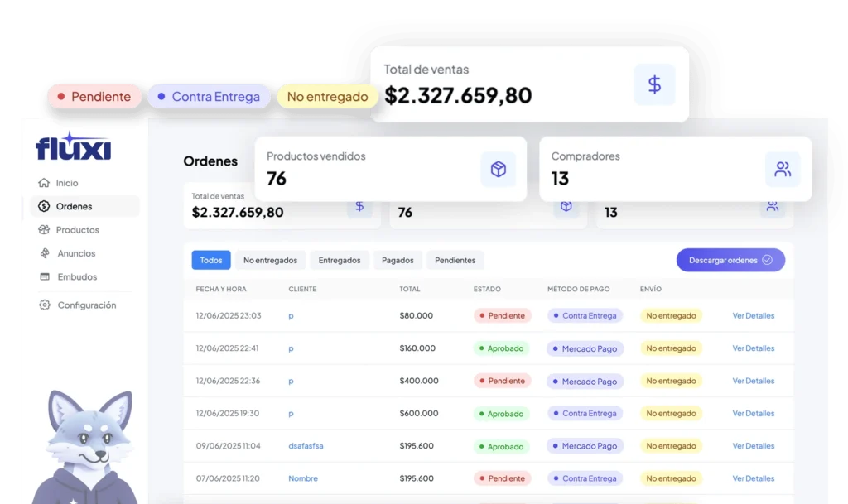Click the Configuración gear icon
848x504 pixels.
(45, 305)
